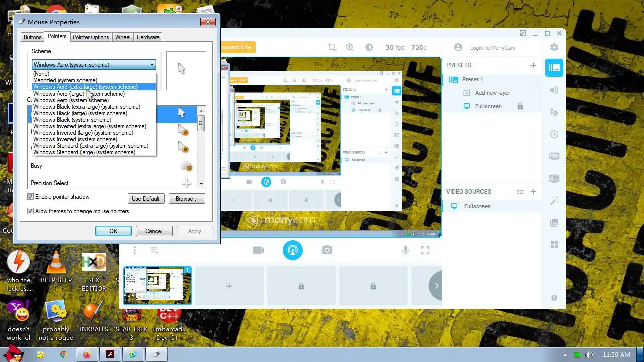Open the VLC BEEP BEEP desktop icon
This screenshot has height=362, width=644.
(56, 267)
